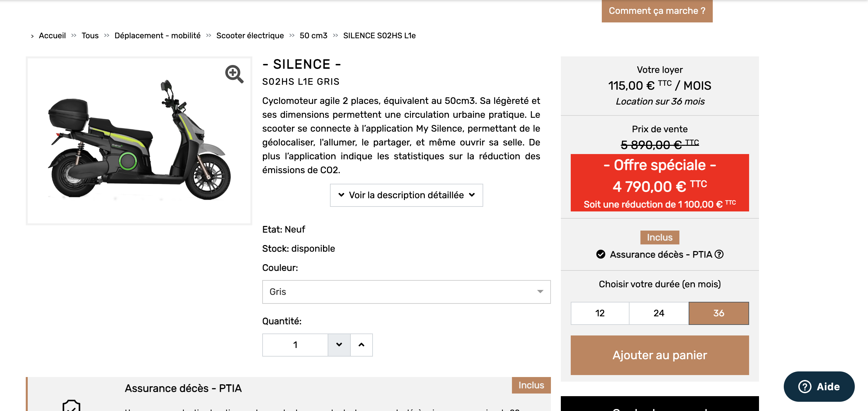Click the magnifier zoom icon on product image
The height and width of the screenshot is (411, 868).
point(234,74)
